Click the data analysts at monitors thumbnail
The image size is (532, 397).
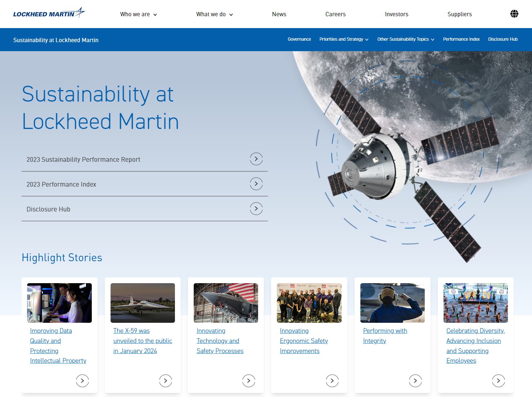tap(59, 303)
